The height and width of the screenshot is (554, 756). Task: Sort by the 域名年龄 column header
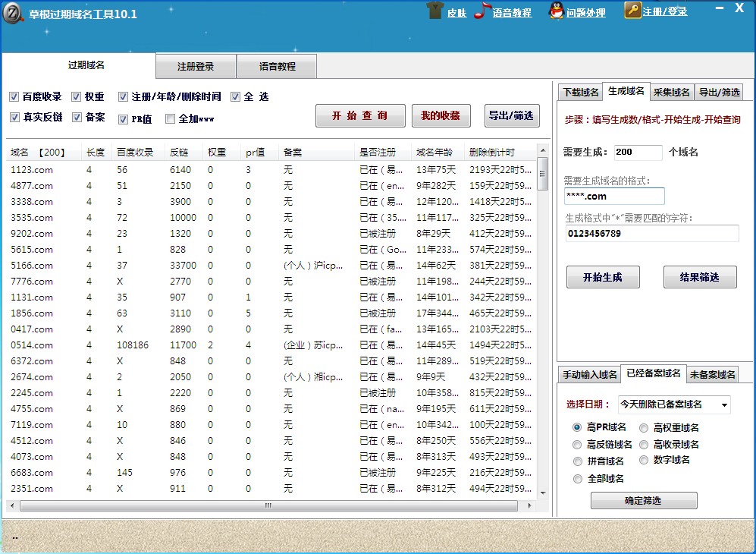[x=437, y=153]
